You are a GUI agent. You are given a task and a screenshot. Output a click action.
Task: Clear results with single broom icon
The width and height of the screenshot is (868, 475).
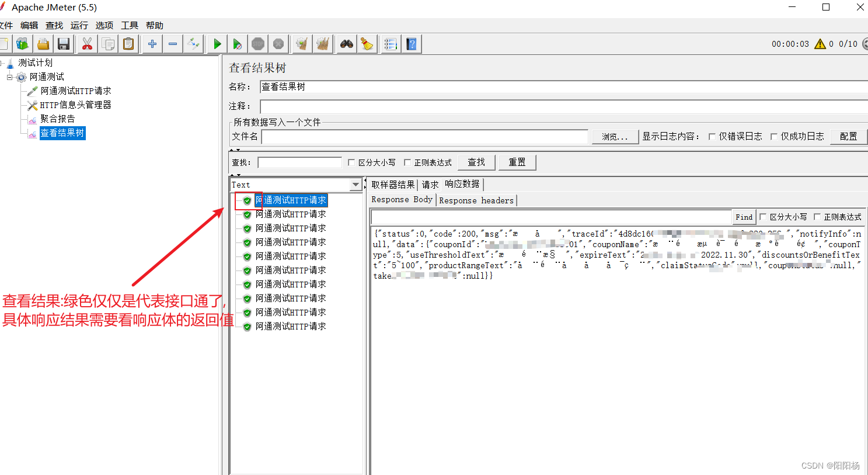pyautogui.click(x=302, y=44)
